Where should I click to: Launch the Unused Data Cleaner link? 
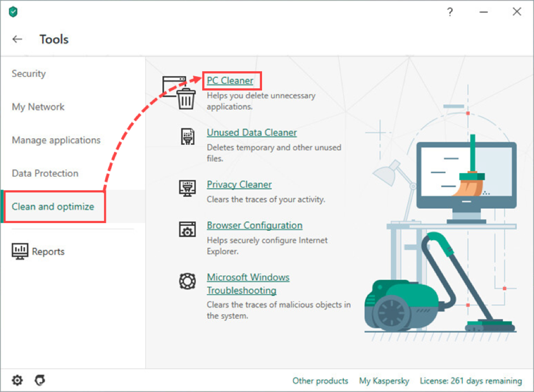point(252,133)
